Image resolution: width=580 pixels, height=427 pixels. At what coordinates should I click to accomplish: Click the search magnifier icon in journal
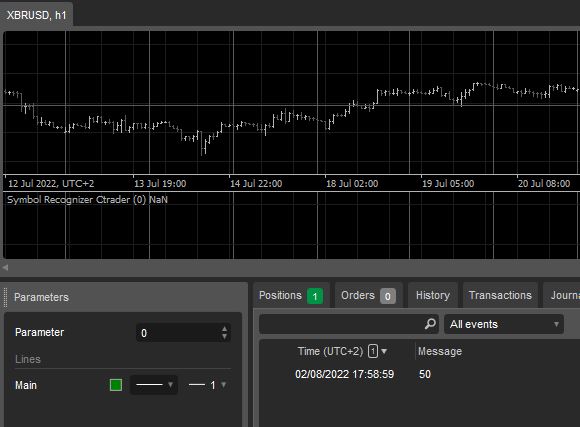(430, 324)
